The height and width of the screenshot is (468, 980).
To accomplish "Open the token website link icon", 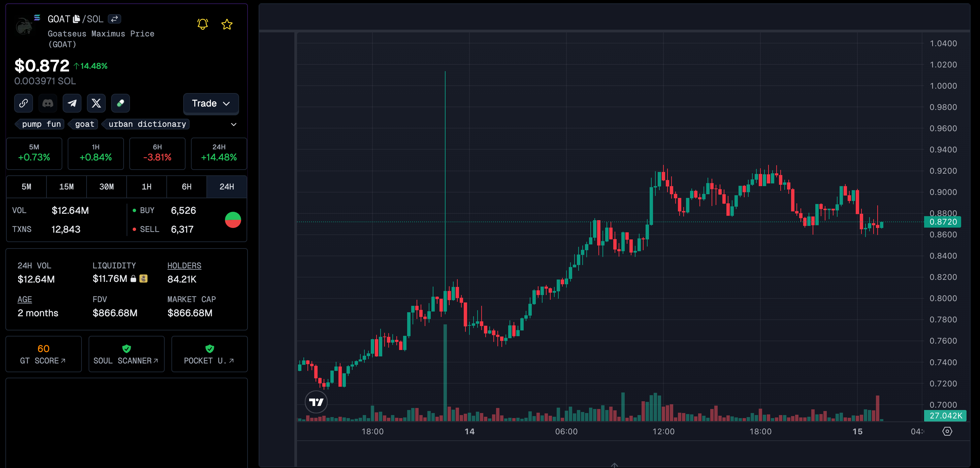I will (24, 103).
